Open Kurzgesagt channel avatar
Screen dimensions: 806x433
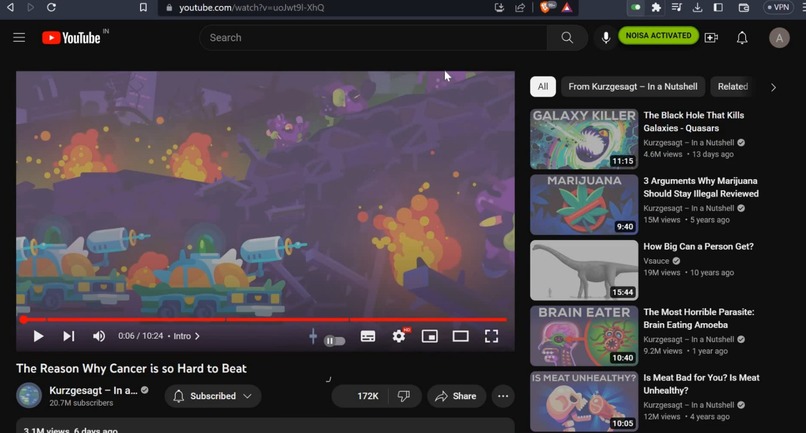pyautogui.click(x=29, y=395)
